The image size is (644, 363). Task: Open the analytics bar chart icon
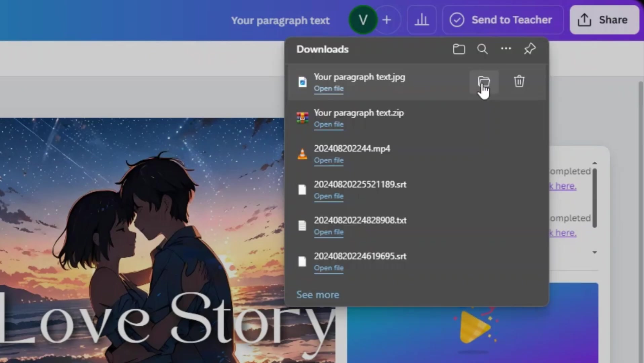pos(421,20)
